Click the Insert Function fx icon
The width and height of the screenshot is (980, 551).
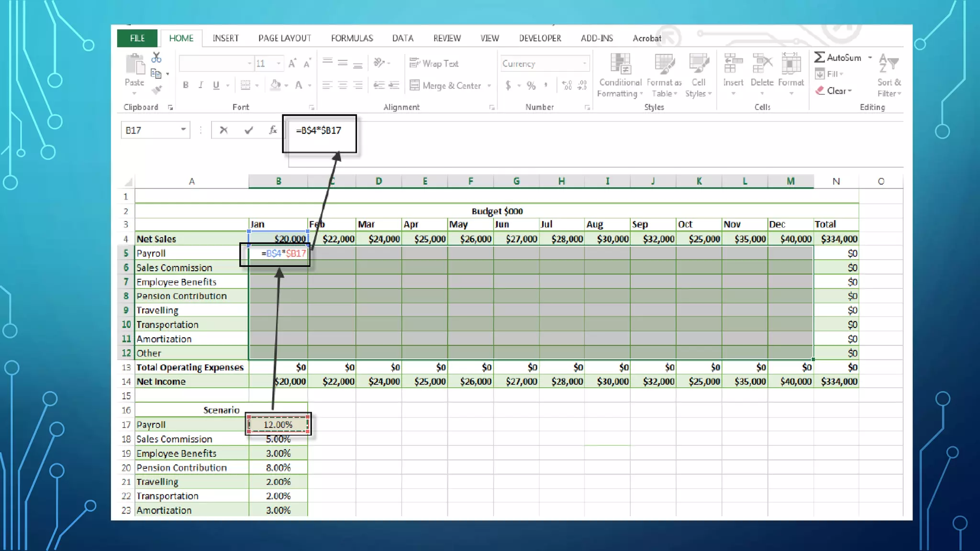(273, 130)
